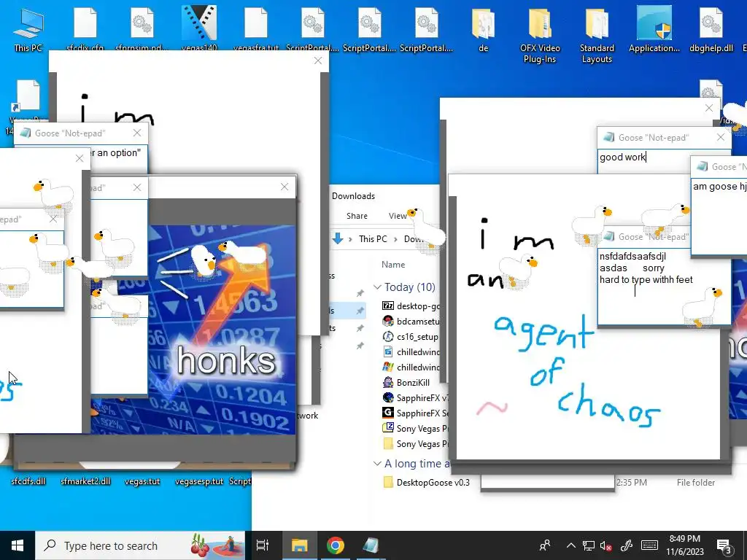Open the clock showing 8:49 PM
This screenshot has width=747, height=560.
(684, 545)
